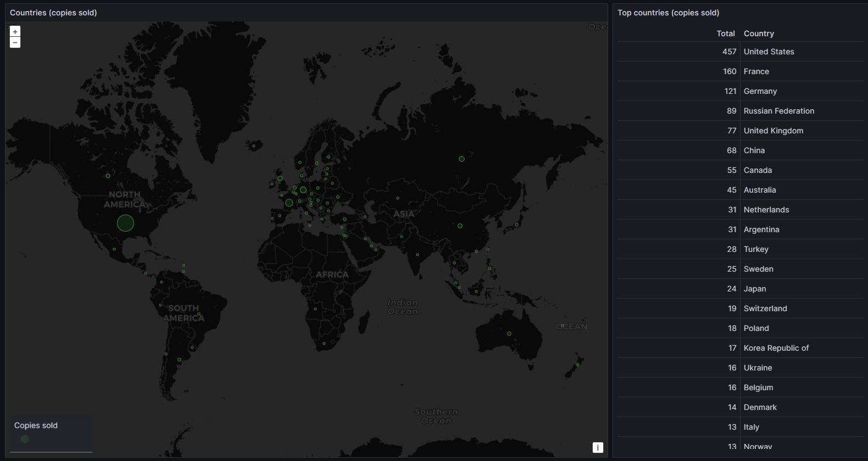Select the Germany marker on the map
Image resolution: width=868 pixels, height=461 pixels.
[x=303, y=190]
